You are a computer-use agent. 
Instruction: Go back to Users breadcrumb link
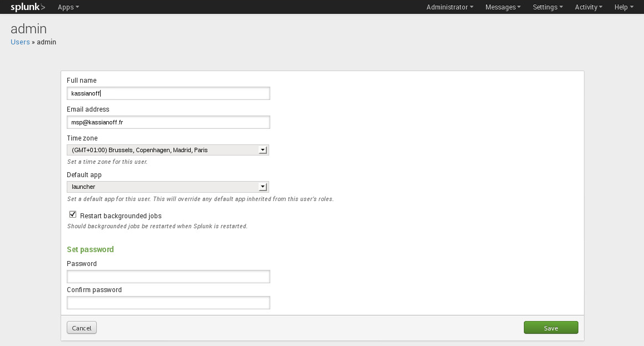(x=20, y=42)
